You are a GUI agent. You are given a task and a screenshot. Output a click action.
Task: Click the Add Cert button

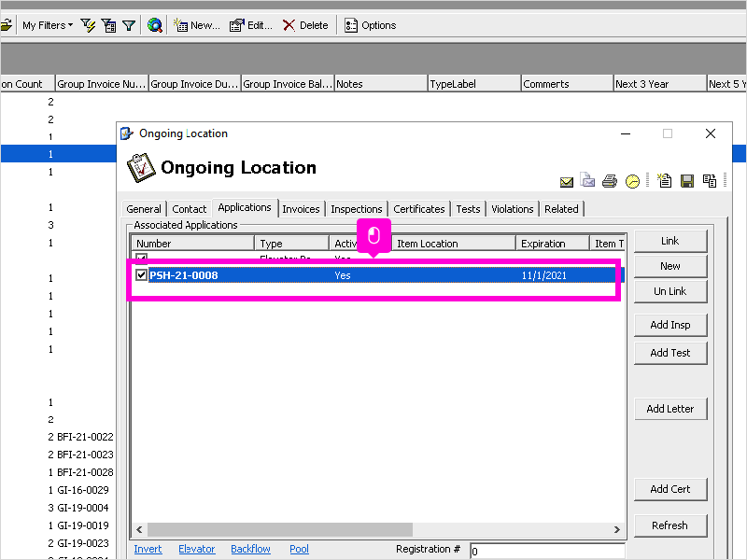(x=670, y=489)
